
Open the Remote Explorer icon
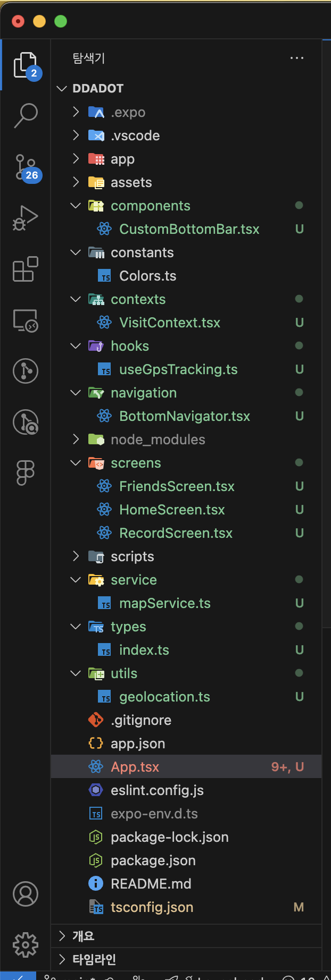tap(26, 320)
